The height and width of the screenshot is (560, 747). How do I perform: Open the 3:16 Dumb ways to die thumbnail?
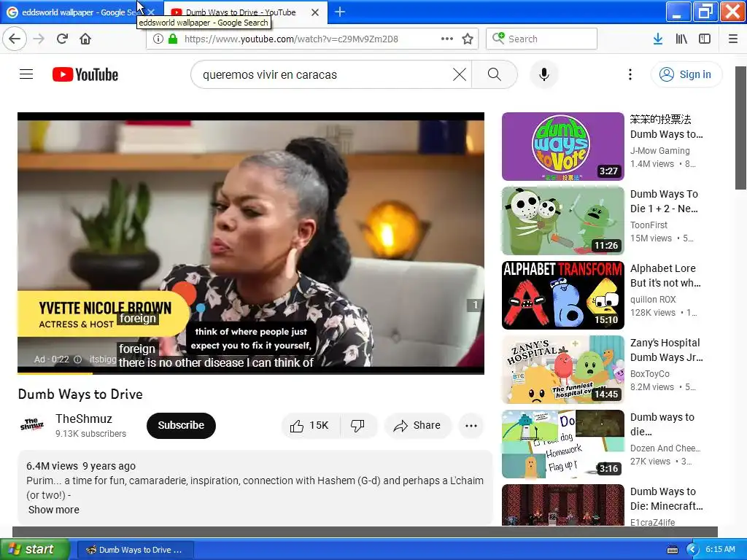point(562,444)
